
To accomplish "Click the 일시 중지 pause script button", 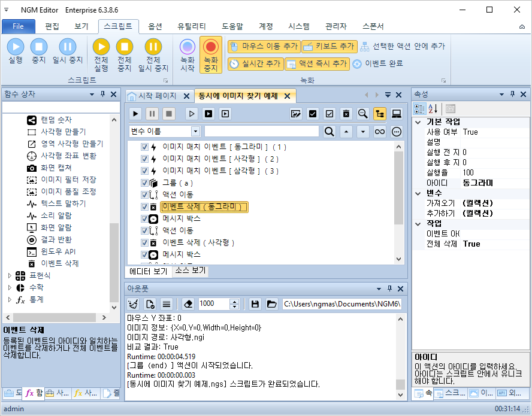I will [x=68, y=51].
